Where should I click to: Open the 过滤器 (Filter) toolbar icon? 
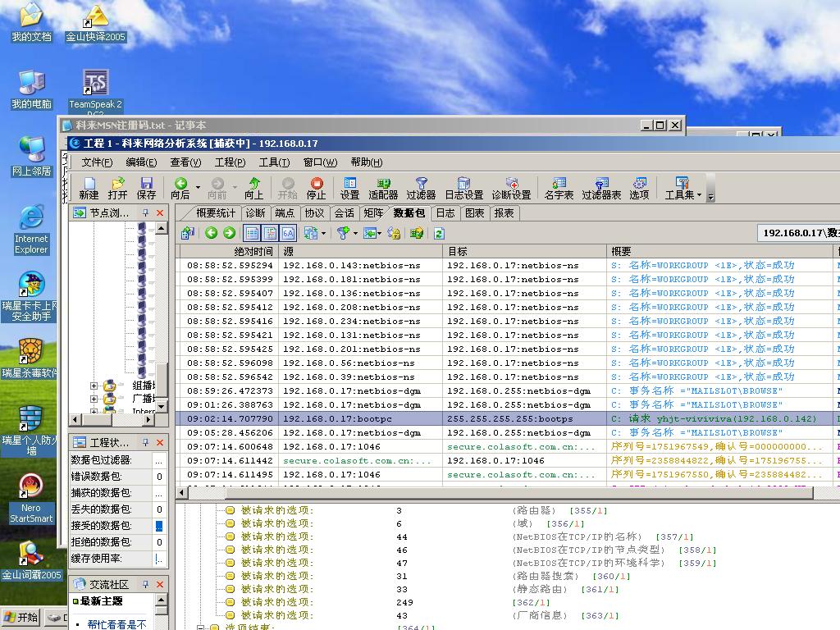click(x=421, y=188)
